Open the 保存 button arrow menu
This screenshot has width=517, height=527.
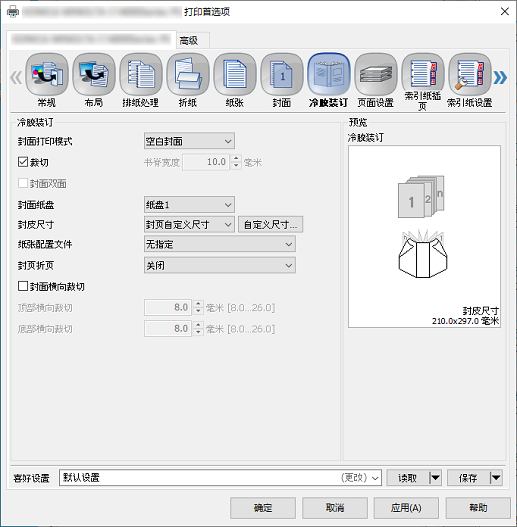click(x=496, y=477)
